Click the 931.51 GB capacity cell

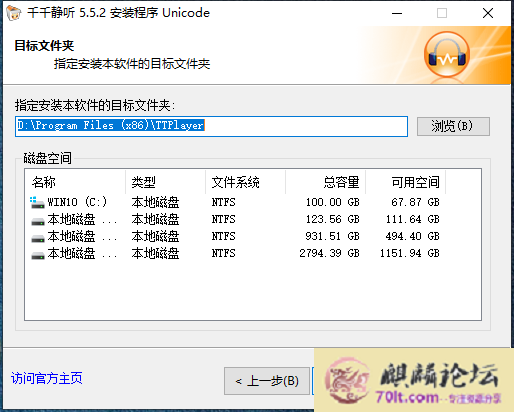coord(332,236)
